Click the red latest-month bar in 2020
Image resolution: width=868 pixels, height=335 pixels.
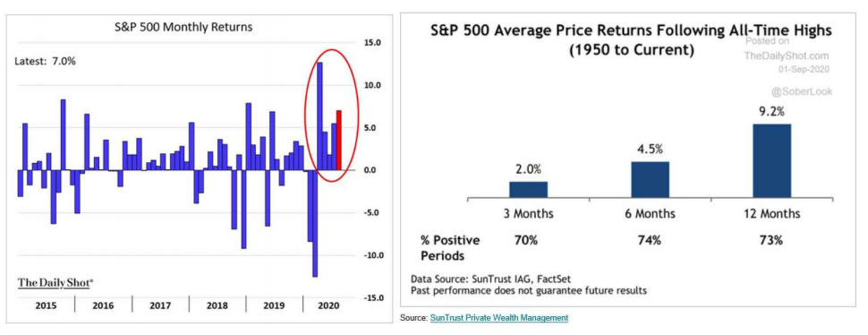pyautogui.click(x=339, y=140)
